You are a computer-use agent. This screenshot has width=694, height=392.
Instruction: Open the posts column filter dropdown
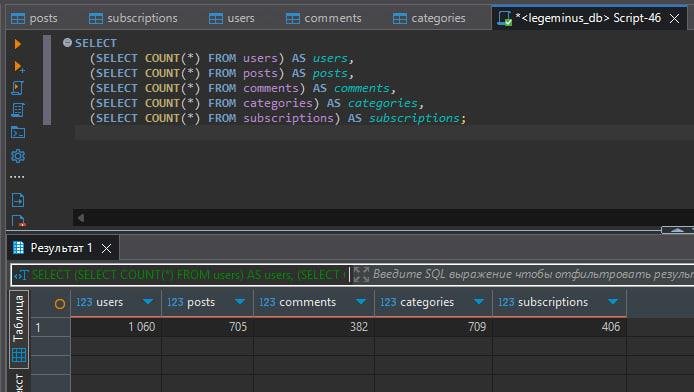click(x=240, y=302)
